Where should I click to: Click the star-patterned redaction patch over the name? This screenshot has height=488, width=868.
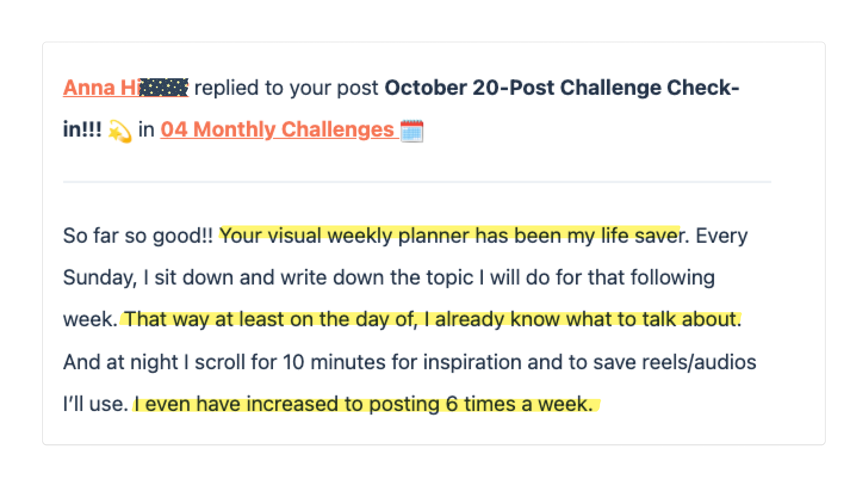[164, 88]
